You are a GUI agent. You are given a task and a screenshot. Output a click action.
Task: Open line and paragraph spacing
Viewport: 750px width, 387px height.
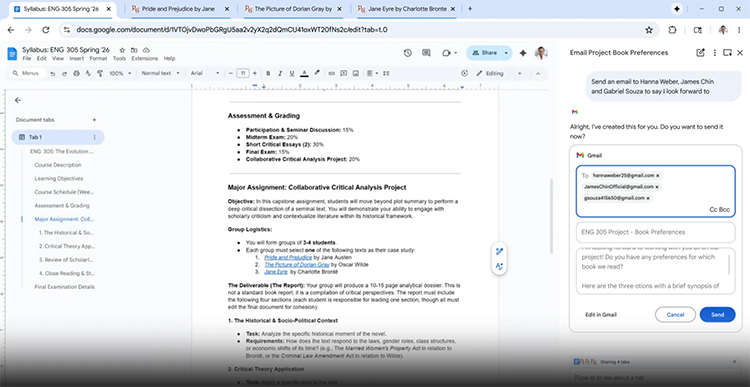click(386, 73)
